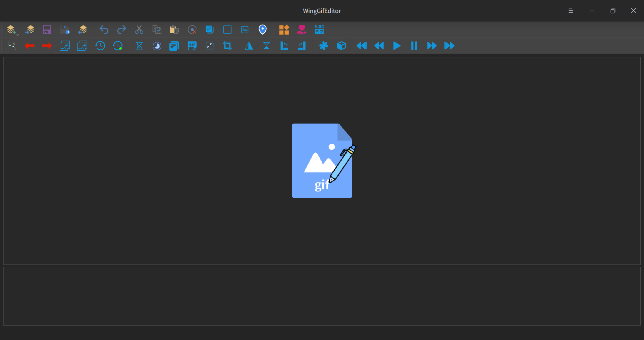The image size is (644, 340).
Task: Cut frames with the scissors icon
Action: pyautogui.click(x=139, y=30)
